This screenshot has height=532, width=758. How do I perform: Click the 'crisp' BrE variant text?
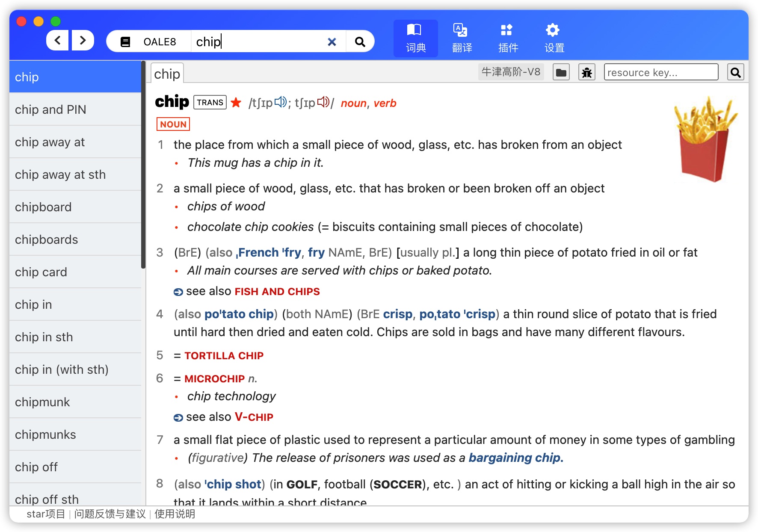click(x=397, y=314)
